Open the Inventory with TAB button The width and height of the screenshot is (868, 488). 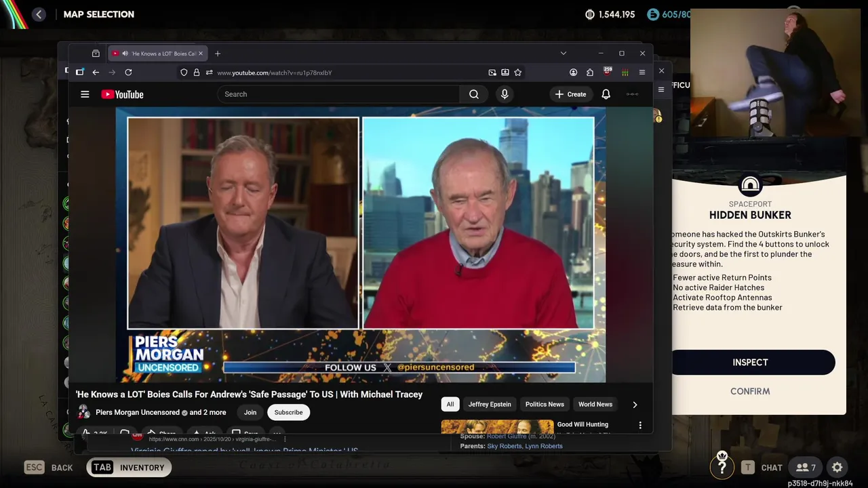click(127, 467)
